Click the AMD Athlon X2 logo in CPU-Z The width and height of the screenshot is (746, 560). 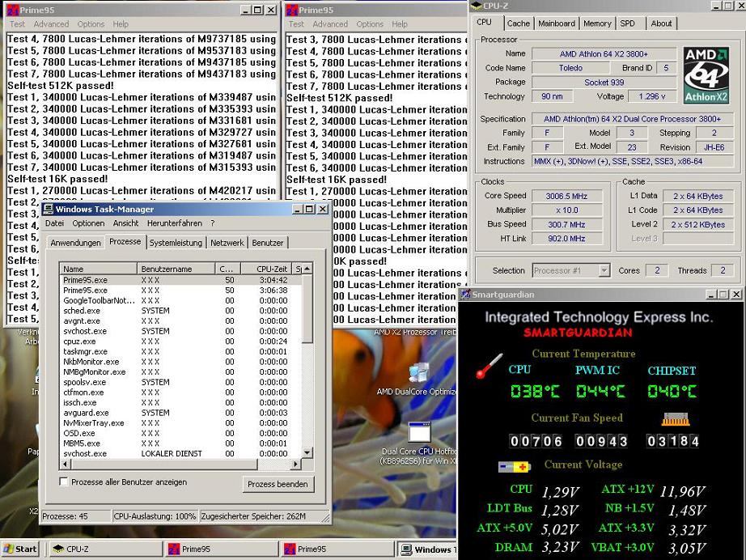[x=706, y=74]
